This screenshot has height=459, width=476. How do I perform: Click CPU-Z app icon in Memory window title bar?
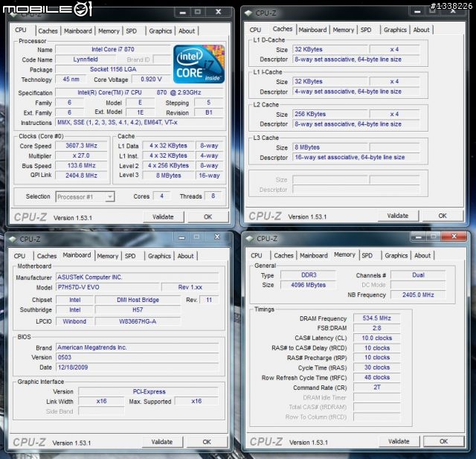[x=250, y=239]
